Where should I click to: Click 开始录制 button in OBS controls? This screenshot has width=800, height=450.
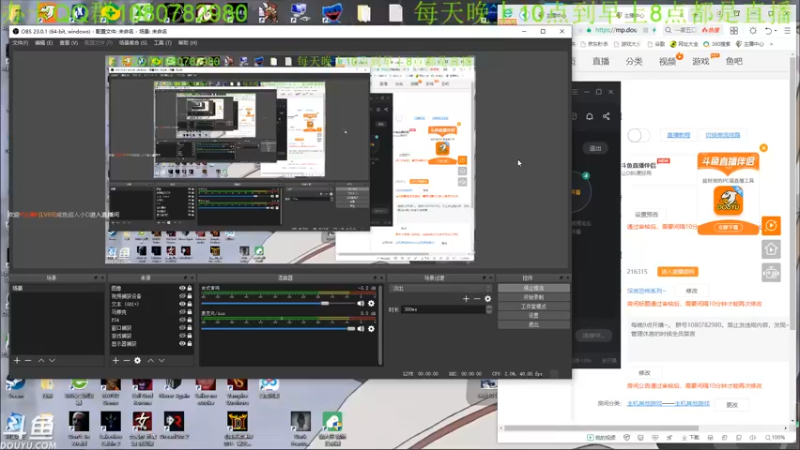tap(533, 297)
